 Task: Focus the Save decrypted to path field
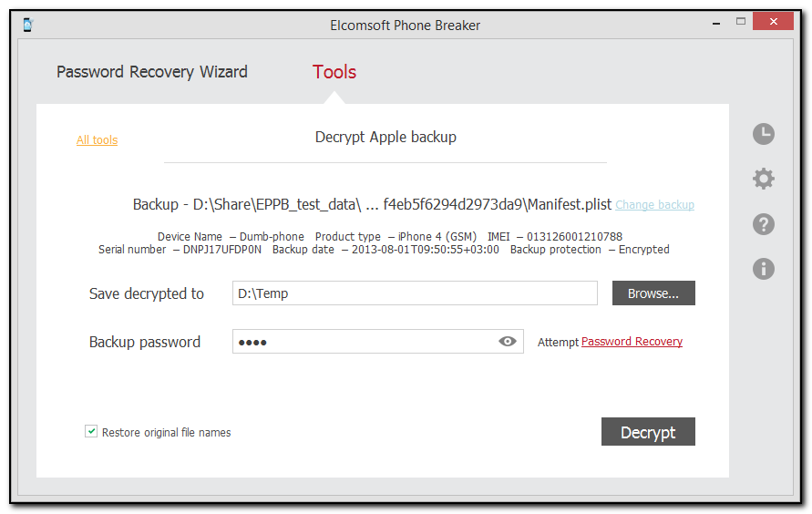point(415,293)
